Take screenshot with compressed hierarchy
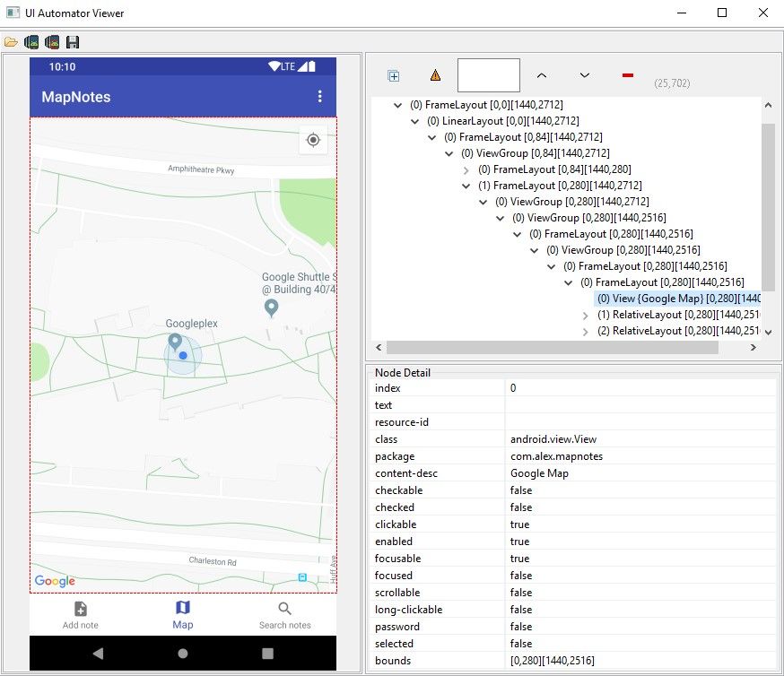 click(51, 41)
